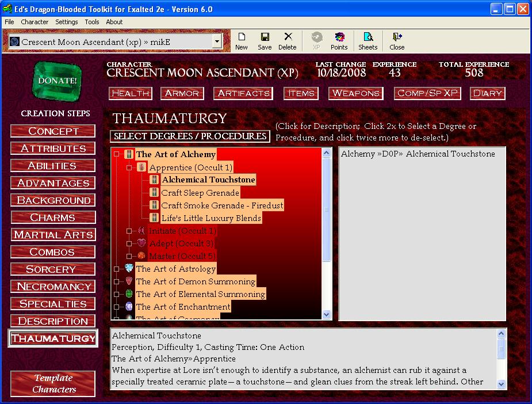Click the Art of Astrology diamond icon

point(129,268)
